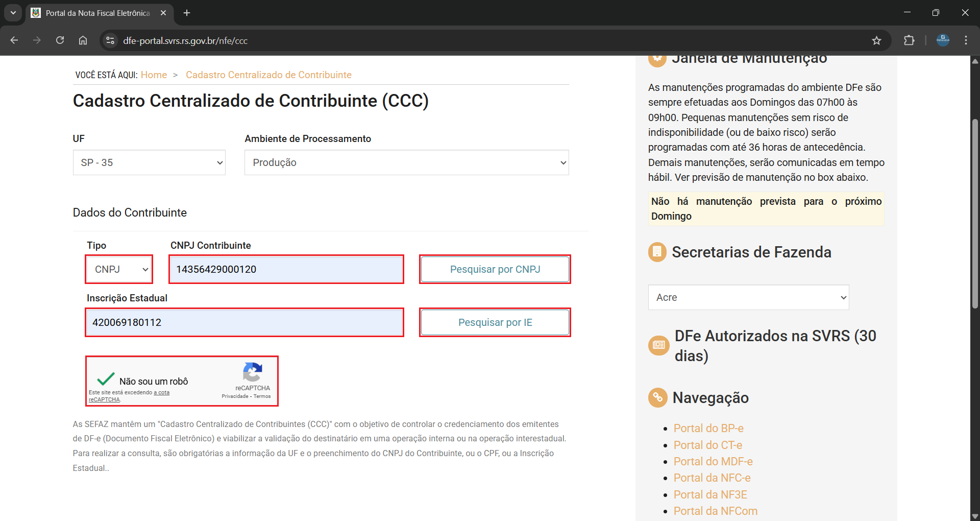
Task: Click the reCAPTCHA logo icon
Action: point(253,372)
